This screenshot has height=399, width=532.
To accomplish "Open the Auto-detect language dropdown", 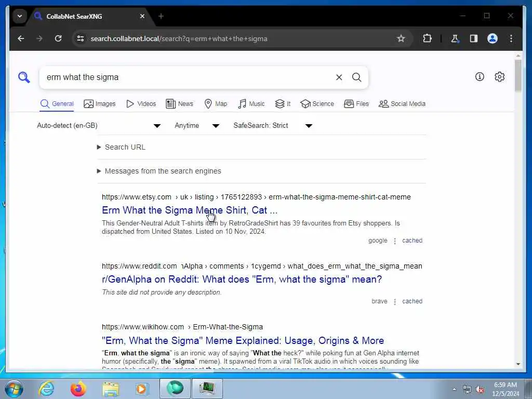I will pyautogui.click(x=98, y=126).
